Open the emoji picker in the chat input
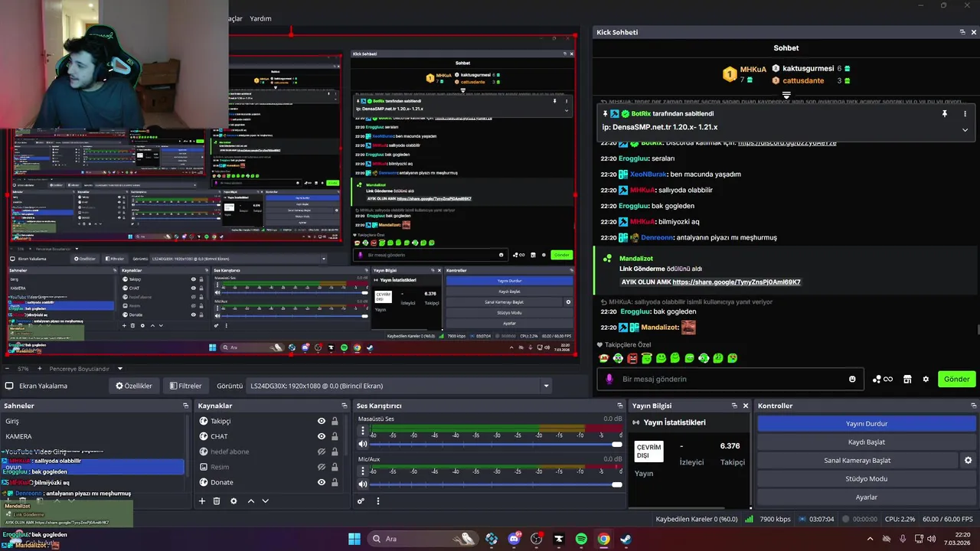This screenshot has width=980, height=551. point(852,379)
